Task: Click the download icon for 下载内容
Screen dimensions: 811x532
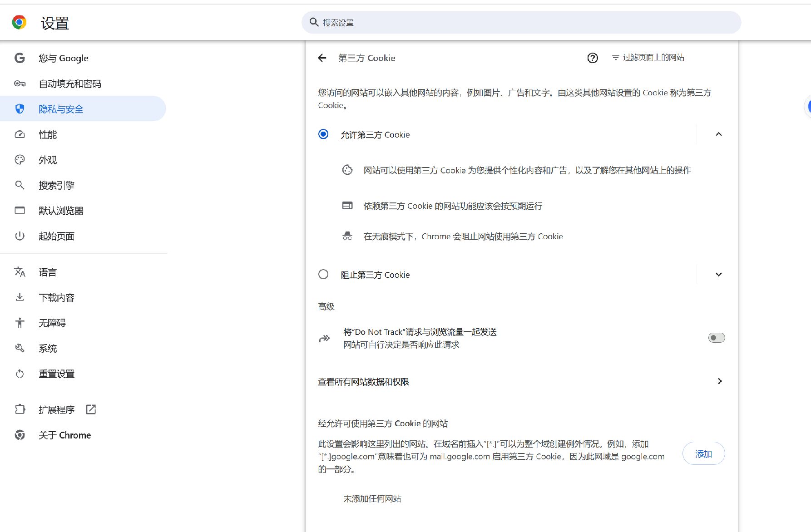Action: point(20,297)
